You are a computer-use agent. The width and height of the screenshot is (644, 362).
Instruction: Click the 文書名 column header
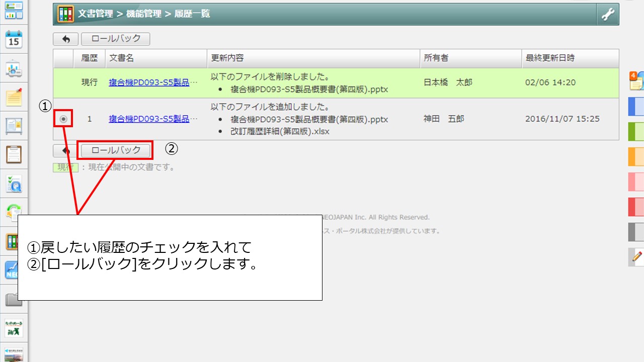coord(122,58)
